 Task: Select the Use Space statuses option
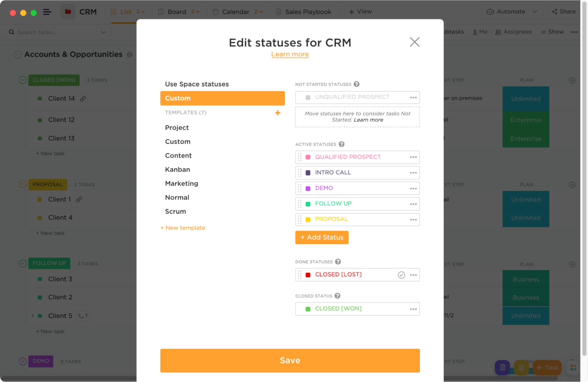[197, 84]
